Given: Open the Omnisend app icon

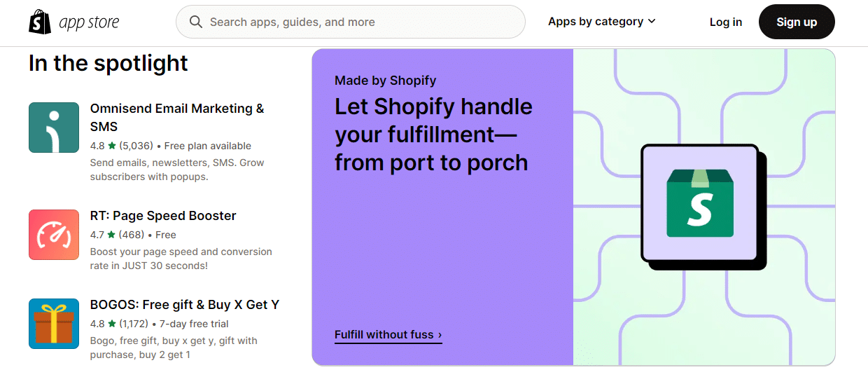Looking at the screenshot, I should 54,128.
